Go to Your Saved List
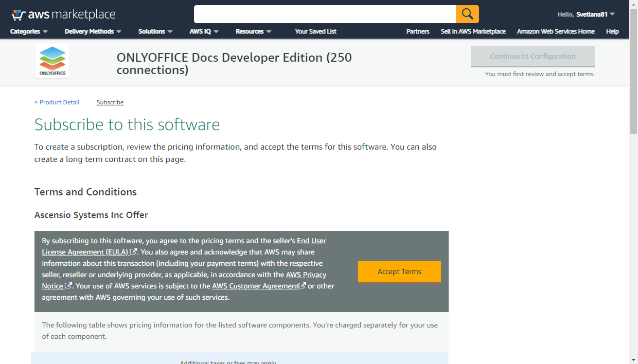The width and height of the screenshot is (638, 364). (x=315, y=31)
